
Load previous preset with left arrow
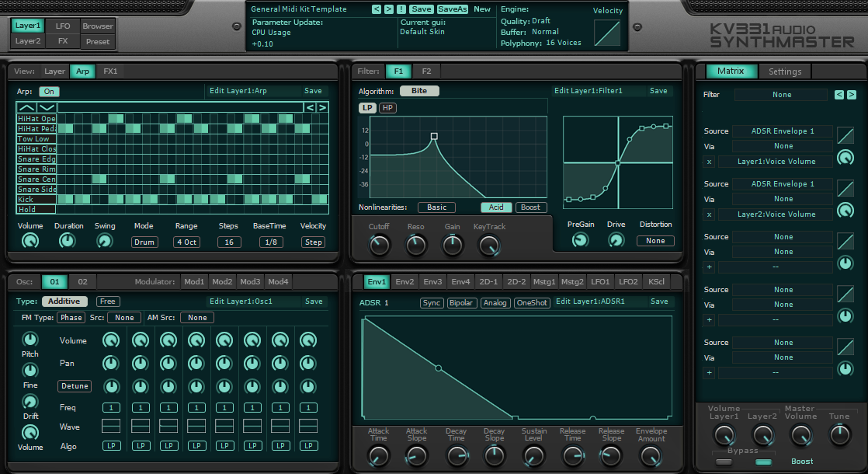click(377, 9)
